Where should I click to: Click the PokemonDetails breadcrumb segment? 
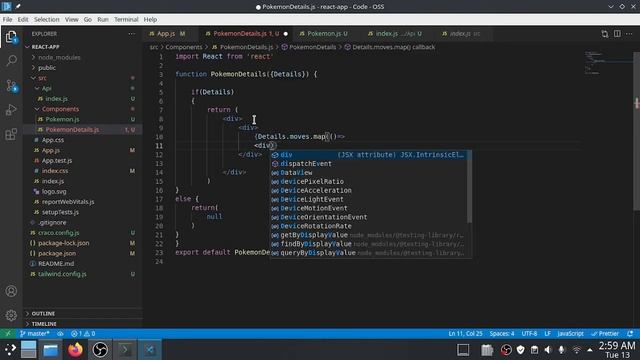[312, 47]
